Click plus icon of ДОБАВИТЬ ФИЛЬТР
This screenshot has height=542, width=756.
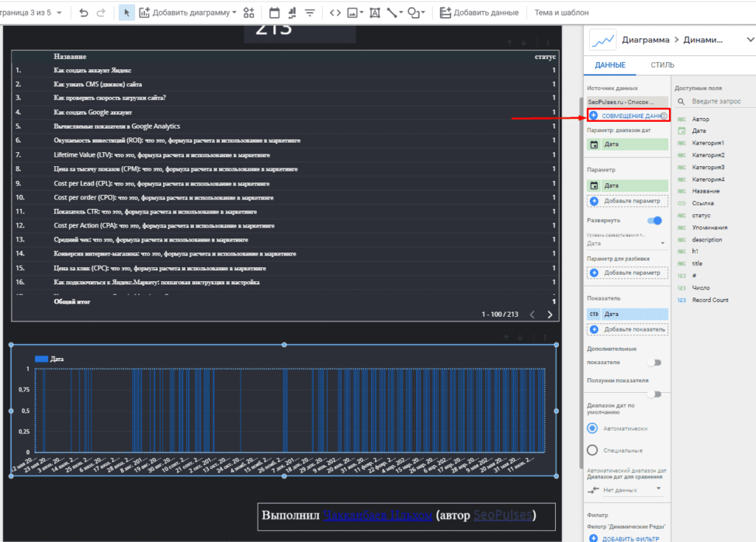[594, 538]
